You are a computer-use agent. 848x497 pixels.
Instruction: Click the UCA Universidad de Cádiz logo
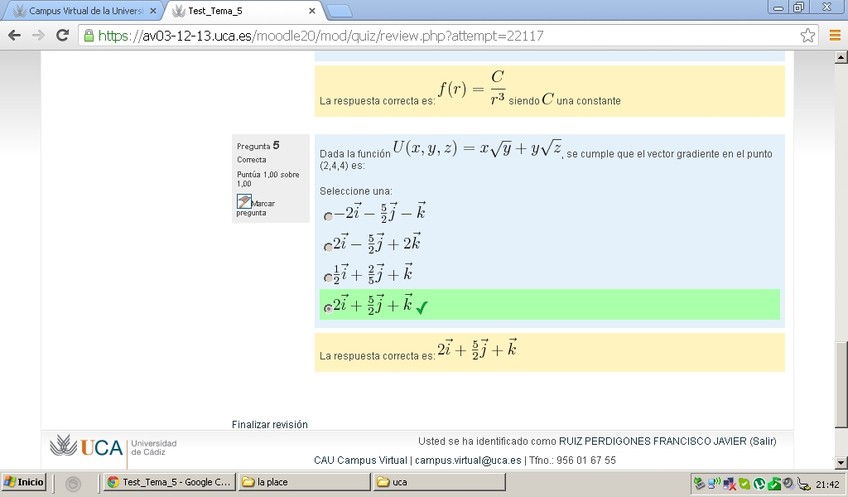pos(113,448)
